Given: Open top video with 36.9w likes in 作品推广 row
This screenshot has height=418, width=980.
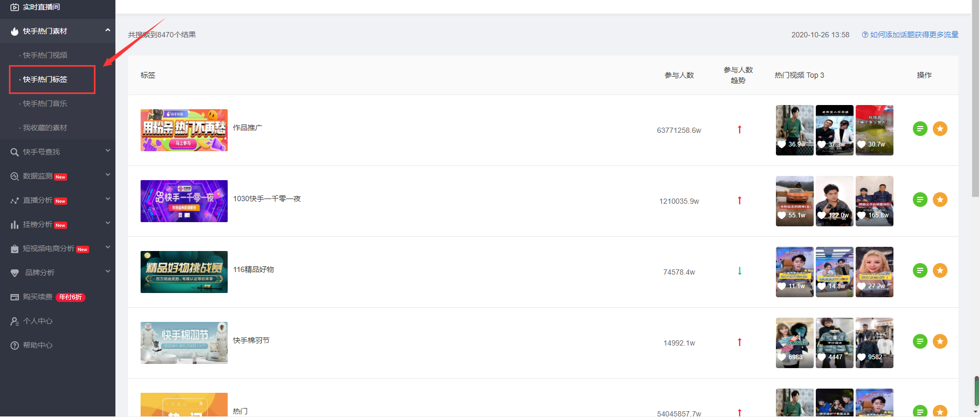Looking at the screenshot, I should (x=795, y=130).
